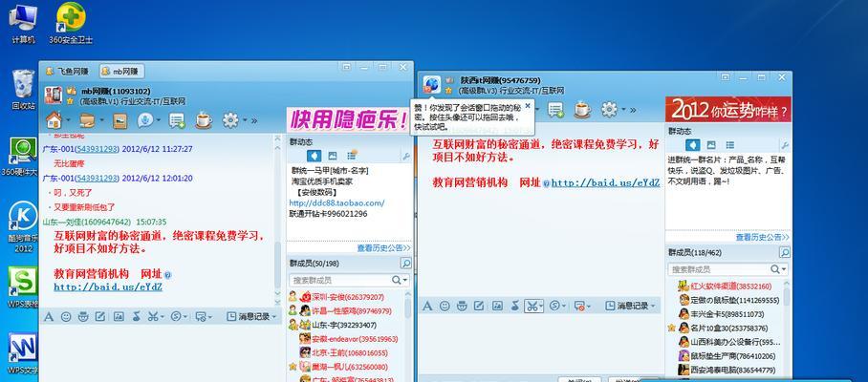Select list view toggle in 陕西it网赚 群动态
This screenshot has height=382, width=868.
point(730,145)
